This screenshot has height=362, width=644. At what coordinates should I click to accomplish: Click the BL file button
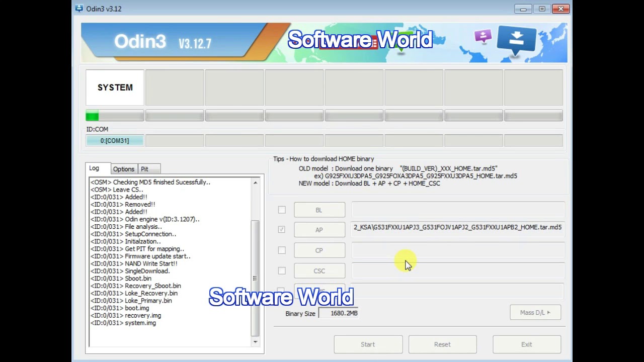point(319,210)
